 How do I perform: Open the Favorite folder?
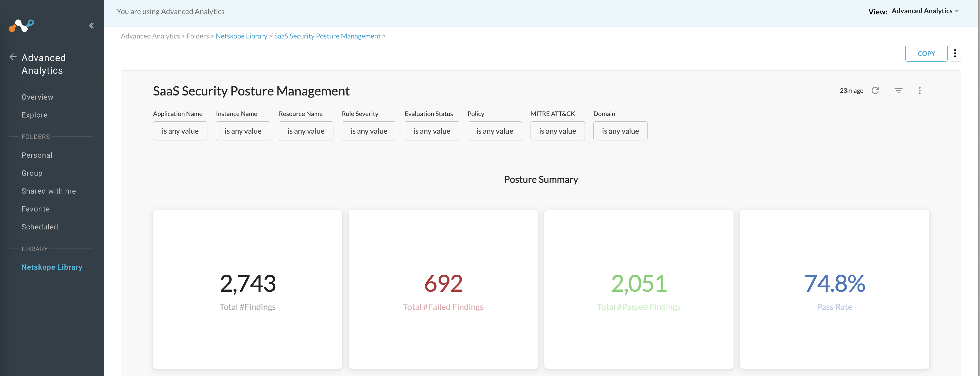click(x=35, y=209)
